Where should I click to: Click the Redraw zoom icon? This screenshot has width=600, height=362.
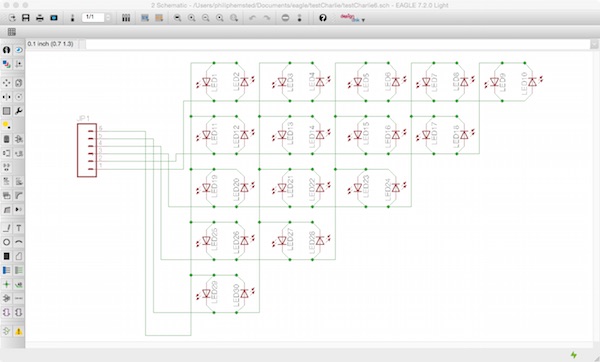click(x=220, y=18)
